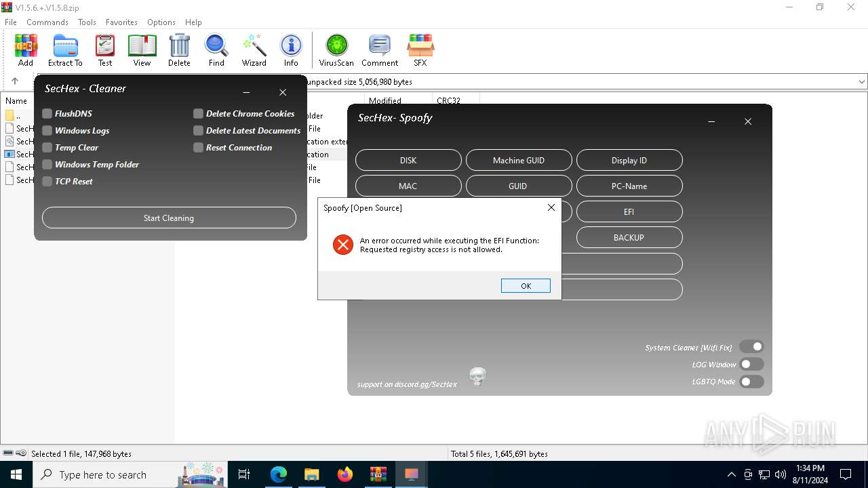Switch to WinRAR taskbar button
Viewport: 868px width, 488px height.
[378, 474]
